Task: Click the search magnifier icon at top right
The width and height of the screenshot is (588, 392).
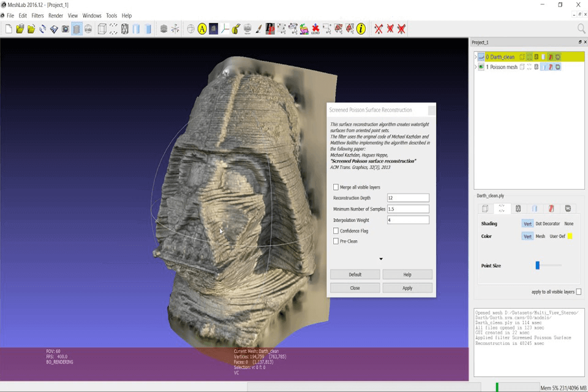Action: click(x=581, y=29)
